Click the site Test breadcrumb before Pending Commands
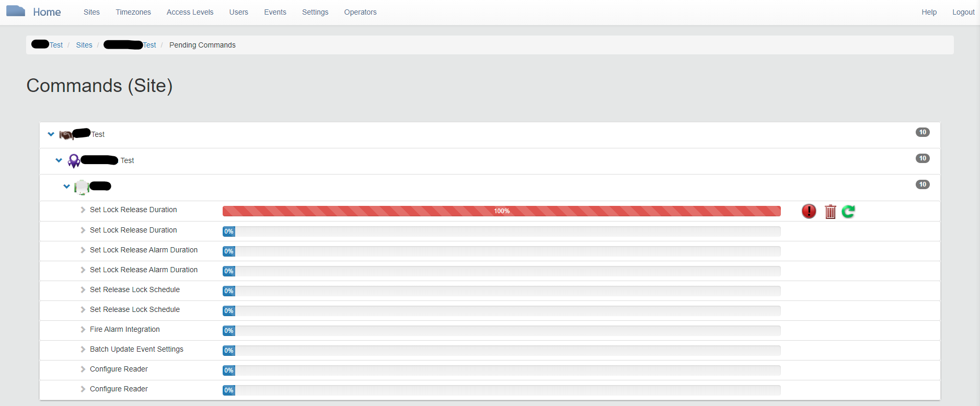This screenshot has height=406, width=980. click(x=149, y=45)
